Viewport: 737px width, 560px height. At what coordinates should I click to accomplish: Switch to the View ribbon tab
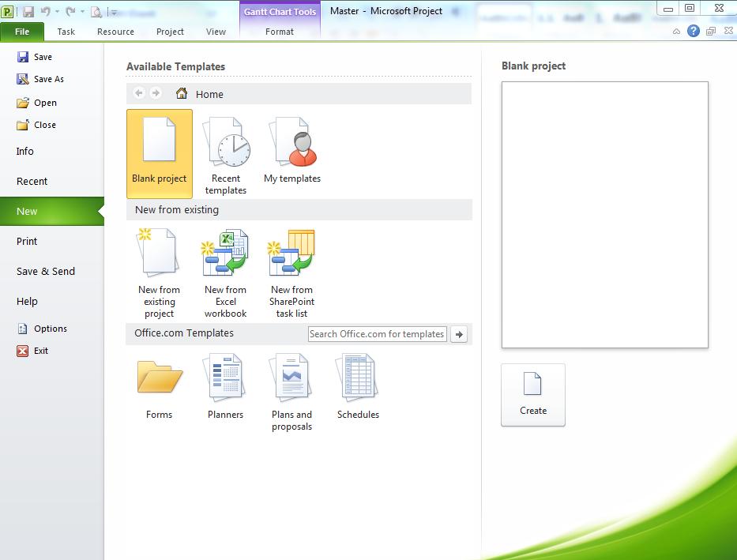tap(216, 32)
